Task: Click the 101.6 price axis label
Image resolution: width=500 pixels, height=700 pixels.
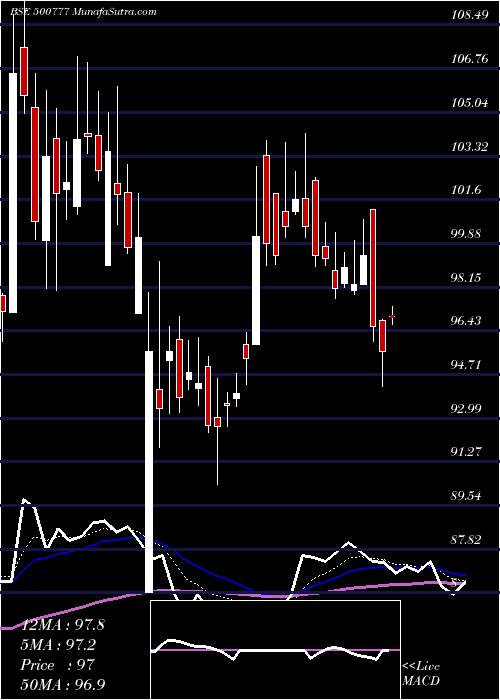Action: tap(467, 190)
